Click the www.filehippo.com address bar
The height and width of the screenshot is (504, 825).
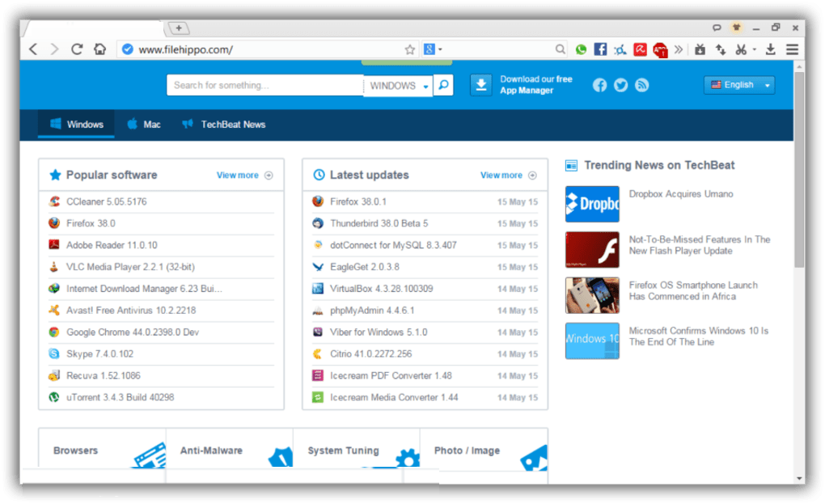(x=269, y=49)
